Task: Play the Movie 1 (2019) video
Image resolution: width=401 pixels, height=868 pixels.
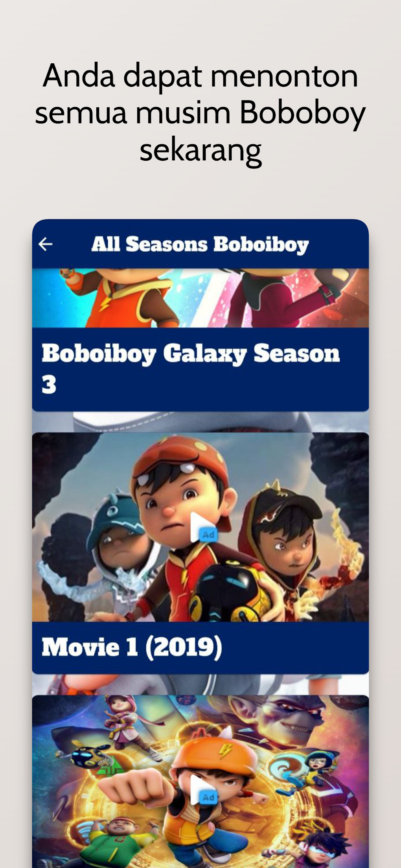Action: (200, 527)
